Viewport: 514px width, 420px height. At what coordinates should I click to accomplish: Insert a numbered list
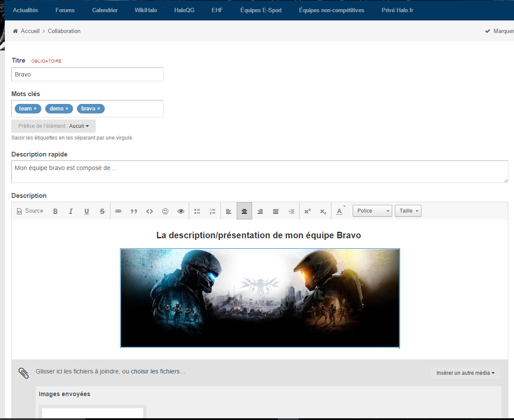tap(213, 211)
